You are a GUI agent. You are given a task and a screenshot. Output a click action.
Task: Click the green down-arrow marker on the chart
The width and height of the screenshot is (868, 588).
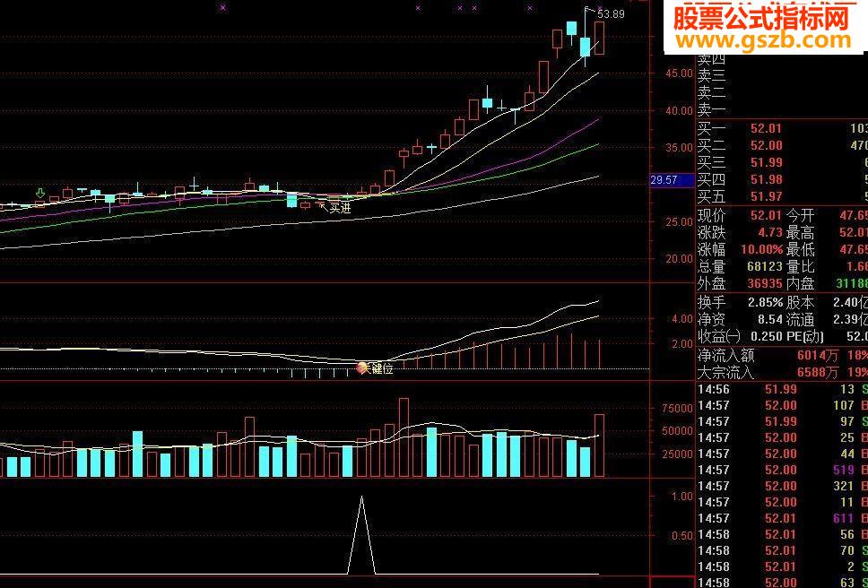pos(39,193)
